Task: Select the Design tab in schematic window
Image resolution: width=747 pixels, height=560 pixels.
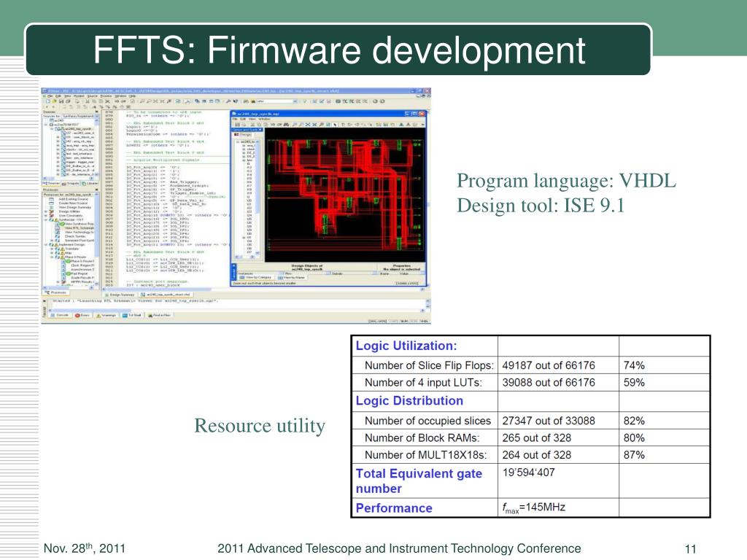Action: 243,135
